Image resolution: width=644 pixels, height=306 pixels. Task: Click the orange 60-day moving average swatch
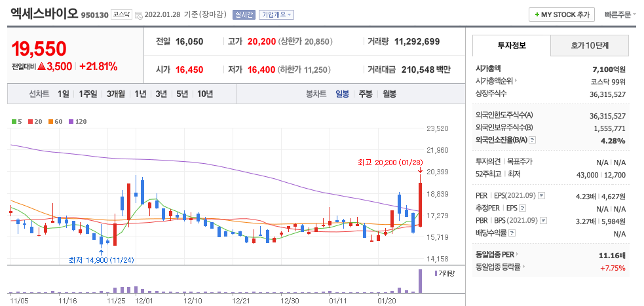coord(50,122)
